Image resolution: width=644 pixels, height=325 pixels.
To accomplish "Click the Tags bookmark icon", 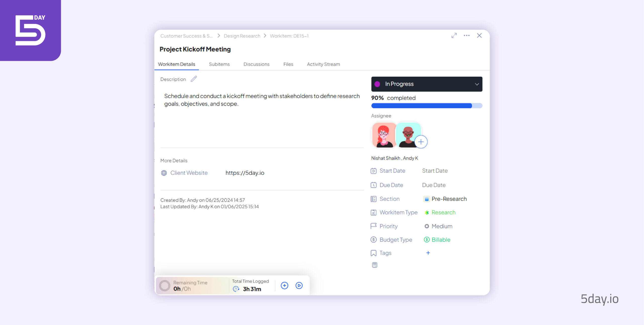I will click(374, 253).
